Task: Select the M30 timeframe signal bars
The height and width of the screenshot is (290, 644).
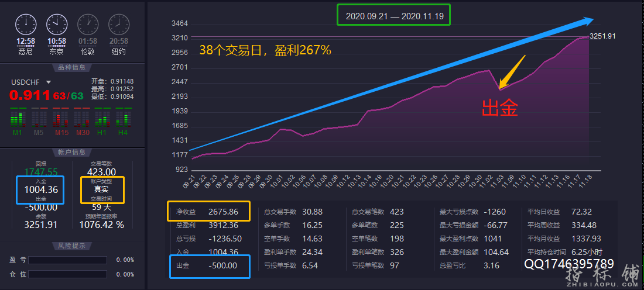Action: [x=82, y=120]
